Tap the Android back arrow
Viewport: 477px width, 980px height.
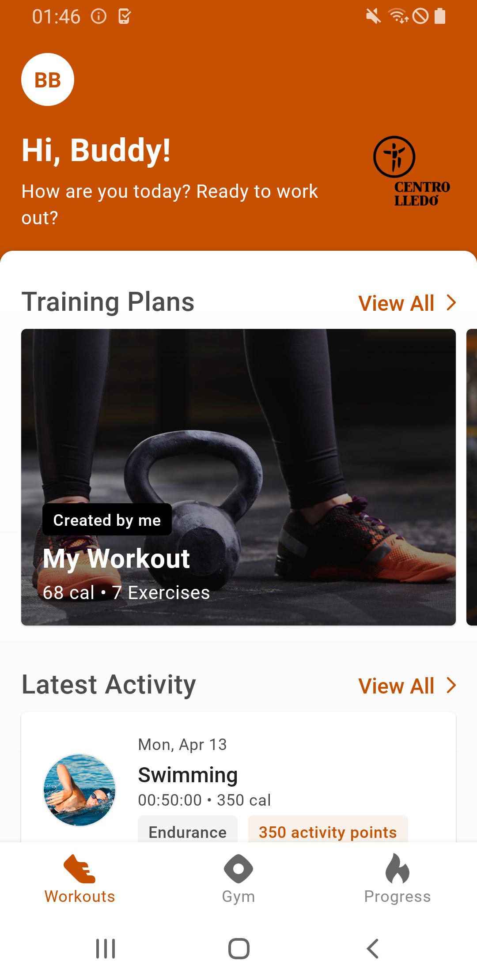373,948
